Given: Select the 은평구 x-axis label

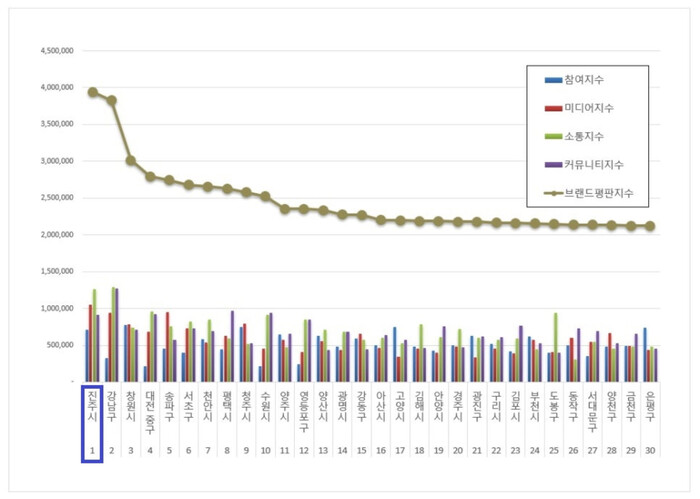Looking at the screenshot, I should (x=650, y=410).
